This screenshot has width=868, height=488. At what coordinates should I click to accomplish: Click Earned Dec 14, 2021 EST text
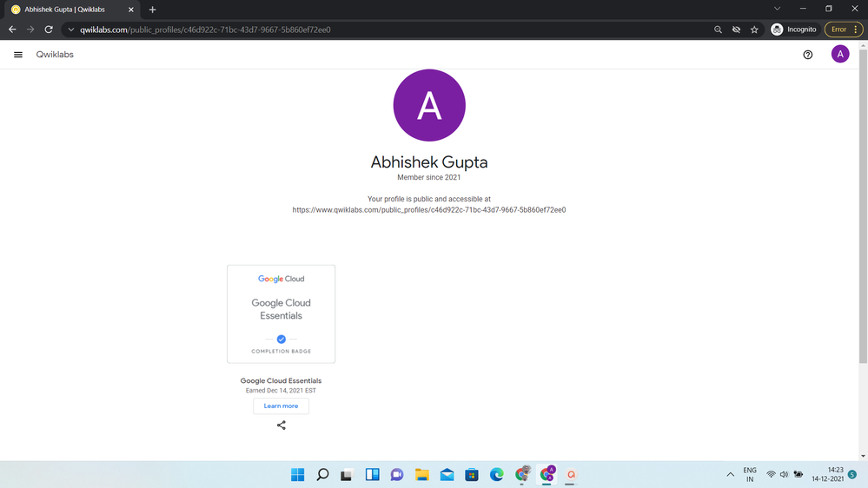pos(281,390)
